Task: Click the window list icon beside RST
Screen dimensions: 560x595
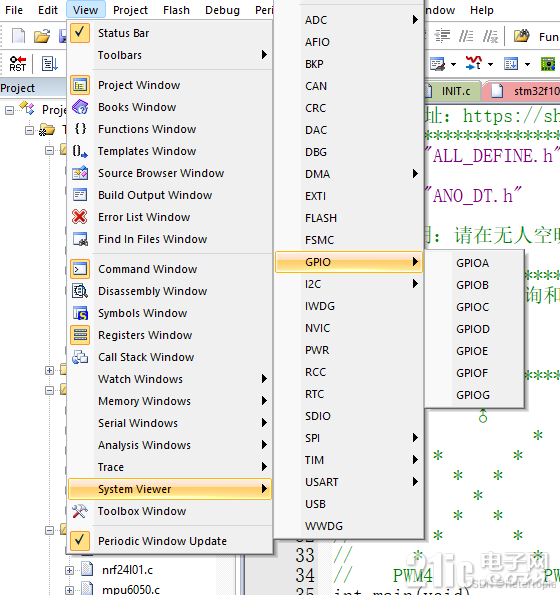Action: (x=49, y=63)
